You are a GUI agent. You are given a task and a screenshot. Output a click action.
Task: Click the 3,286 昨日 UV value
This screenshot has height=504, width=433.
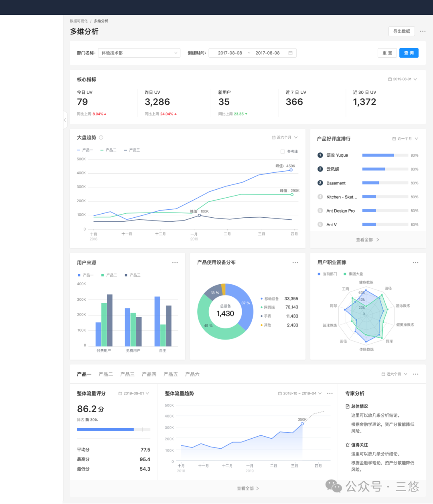point(157,102)
